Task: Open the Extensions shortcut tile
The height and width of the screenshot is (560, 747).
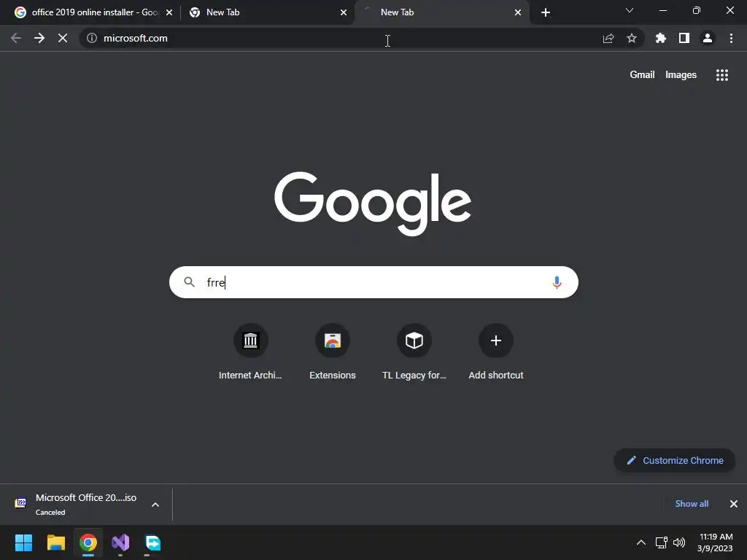Action: (333, 352)
